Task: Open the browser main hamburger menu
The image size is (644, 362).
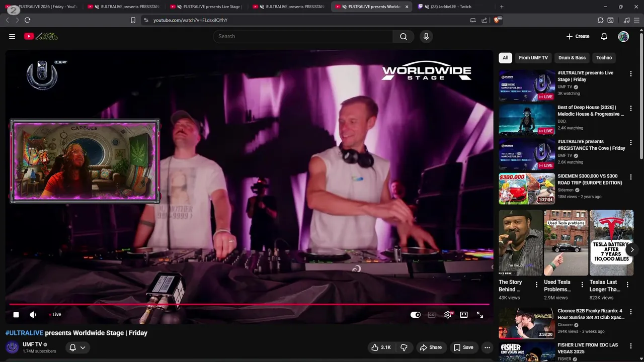Action: coord(637,20)
